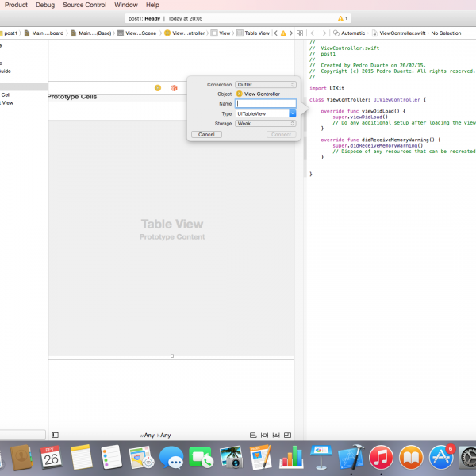
Task: Open Messages from the Dock
Action: tap(171, 457)
